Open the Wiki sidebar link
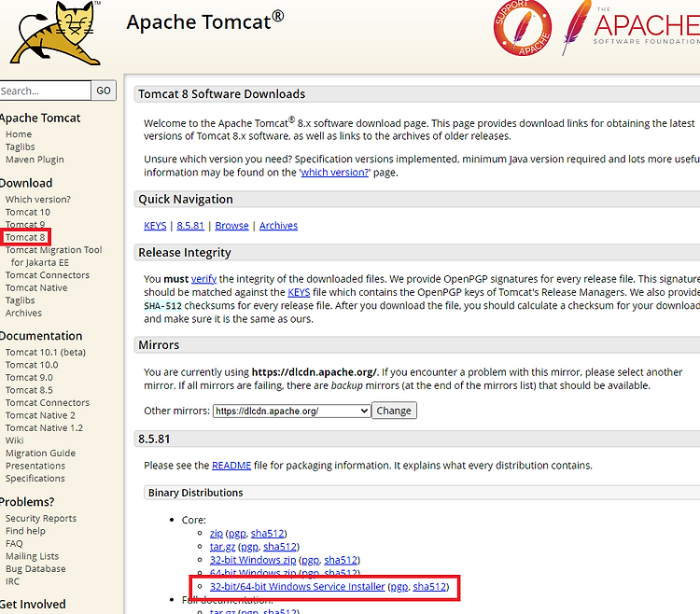 (x=15, y=440)
